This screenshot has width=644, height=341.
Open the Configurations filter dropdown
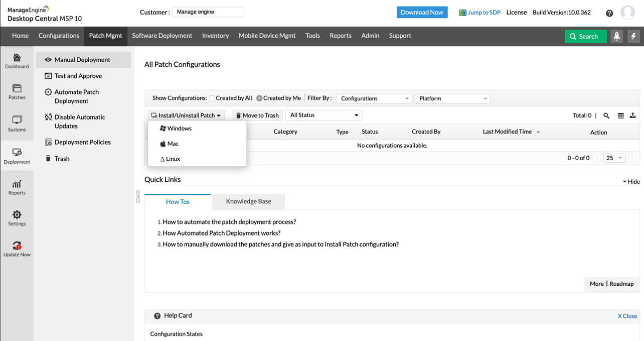[x=374, y=98]
